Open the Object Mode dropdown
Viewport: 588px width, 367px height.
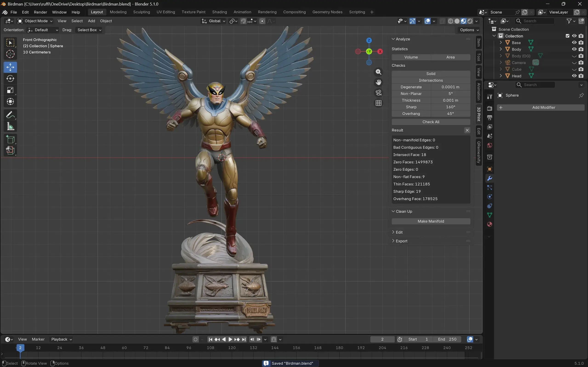point(35,21)
